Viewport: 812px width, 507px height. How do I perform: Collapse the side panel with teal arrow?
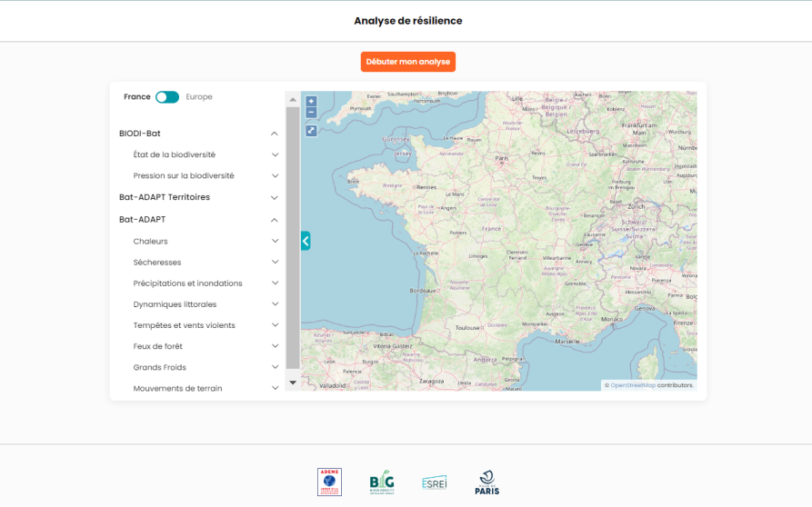306,241
